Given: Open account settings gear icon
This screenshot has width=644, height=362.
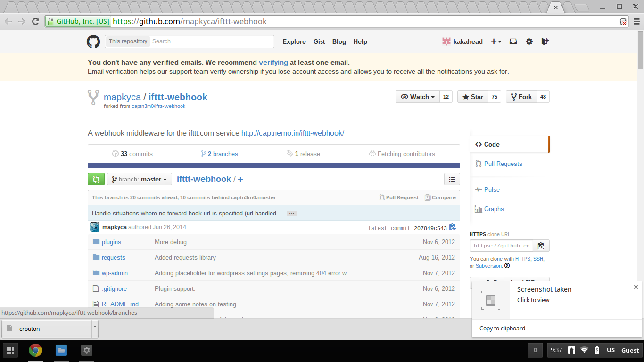Looking at the screenshot, I should 529,41.
